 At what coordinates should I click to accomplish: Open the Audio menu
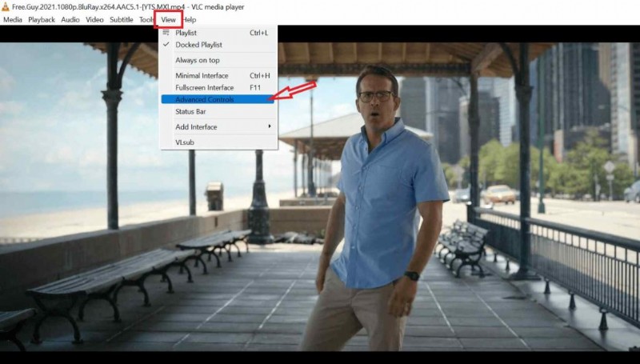[x=70, y=19]
